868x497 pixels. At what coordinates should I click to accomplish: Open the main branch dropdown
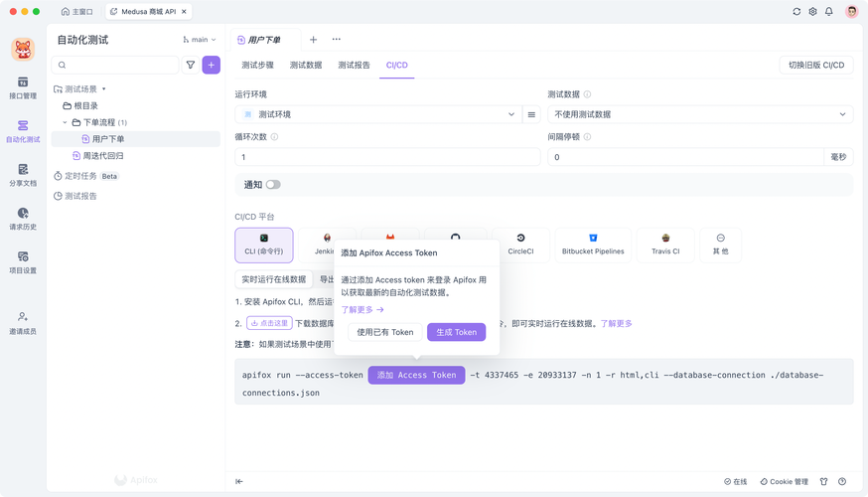[200, 40]
